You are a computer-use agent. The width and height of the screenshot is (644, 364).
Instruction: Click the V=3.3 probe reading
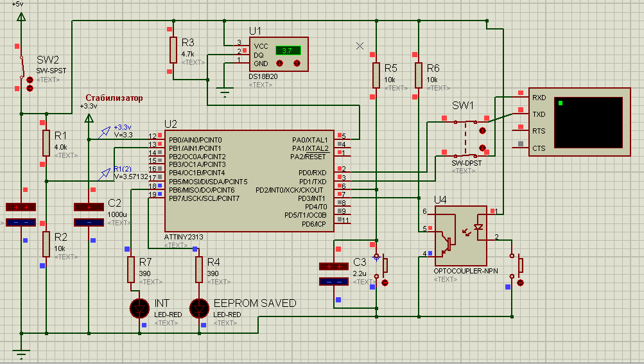pos(123,135)
